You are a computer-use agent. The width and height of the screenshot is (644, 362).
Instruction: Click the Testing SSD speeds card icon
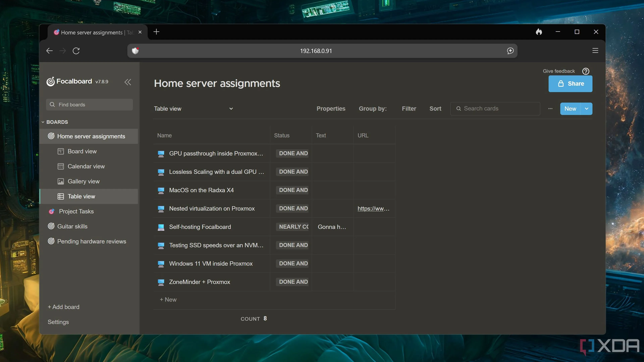tap(161, 246)
